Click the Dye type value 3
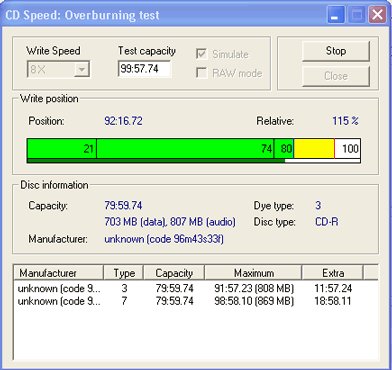Screen dimensions: 392x370 pos(318,205)
